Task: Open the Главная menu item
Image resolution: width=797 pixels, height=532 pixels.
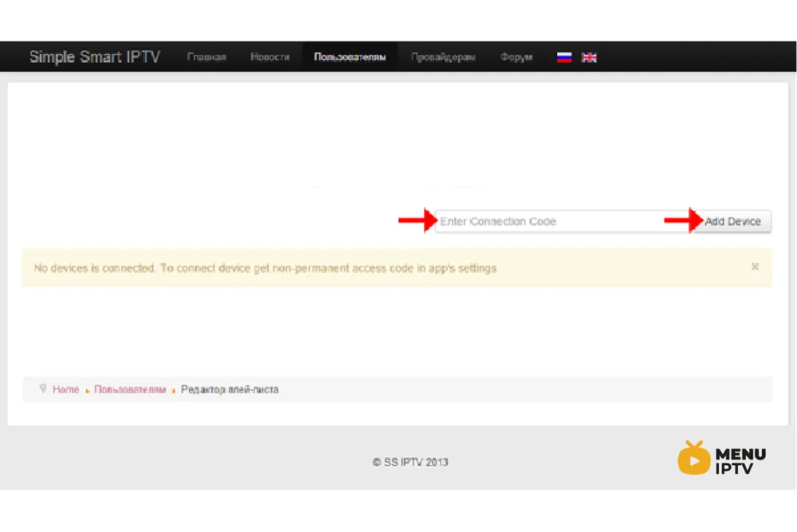Action: (206, 57)
